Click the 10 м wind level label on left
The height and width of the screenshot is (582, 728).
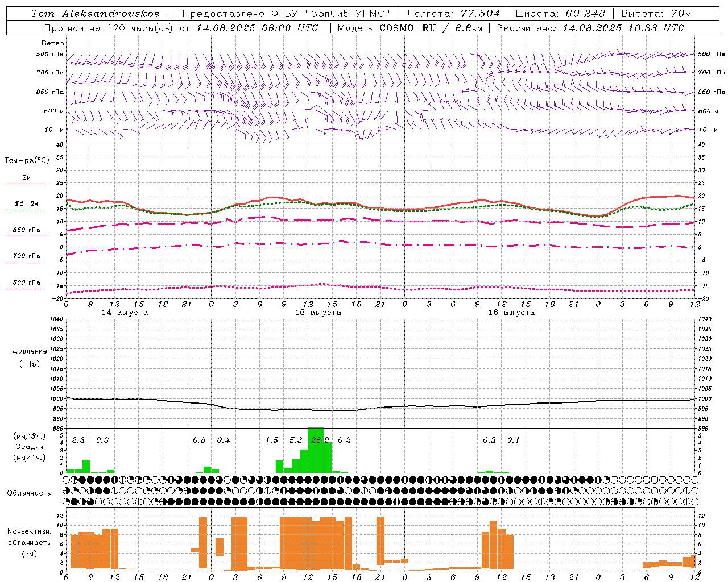tap(55, 130)
